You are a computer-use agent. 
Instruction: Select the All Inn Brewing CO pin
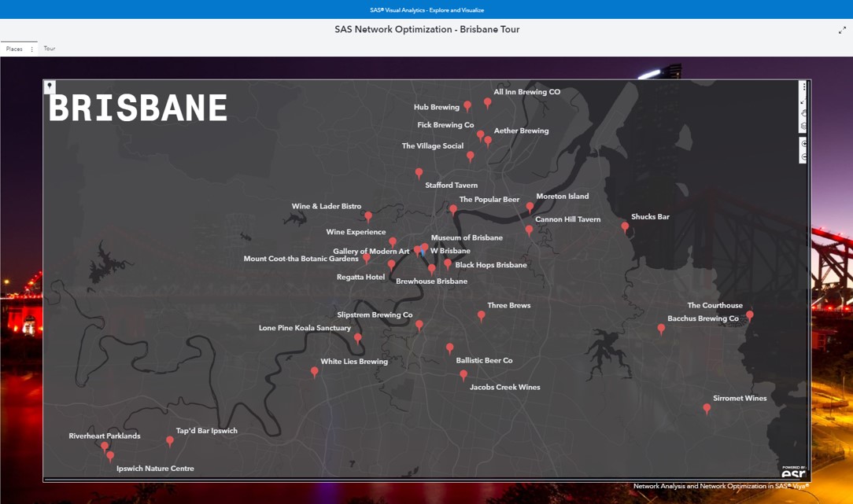click(487, 103)
